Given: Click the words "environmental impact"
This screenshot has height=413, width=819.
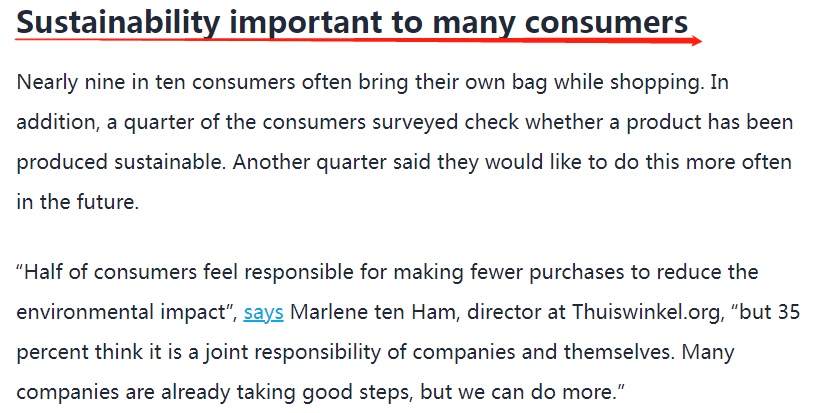Looking at the screenshot, I should (121, 312).
